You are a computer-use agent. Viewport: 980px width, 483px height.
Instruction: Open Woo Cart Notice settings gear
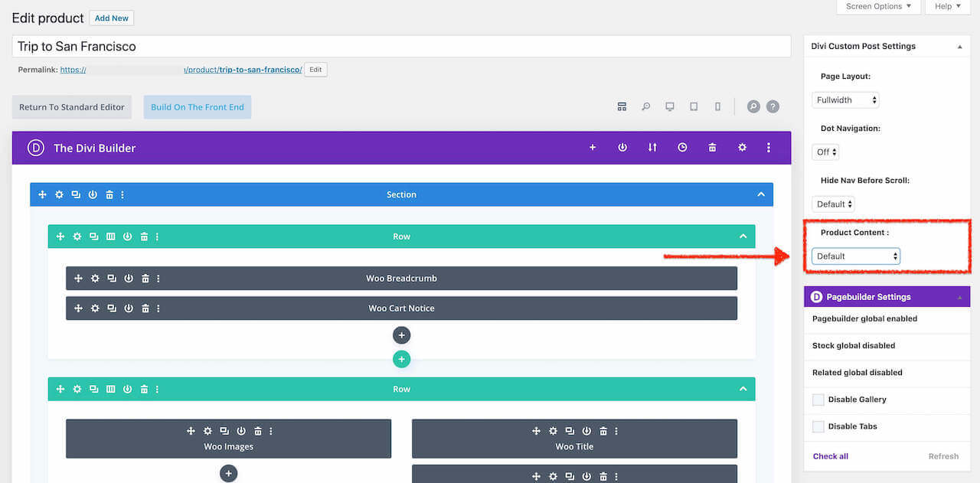(95, 308)
